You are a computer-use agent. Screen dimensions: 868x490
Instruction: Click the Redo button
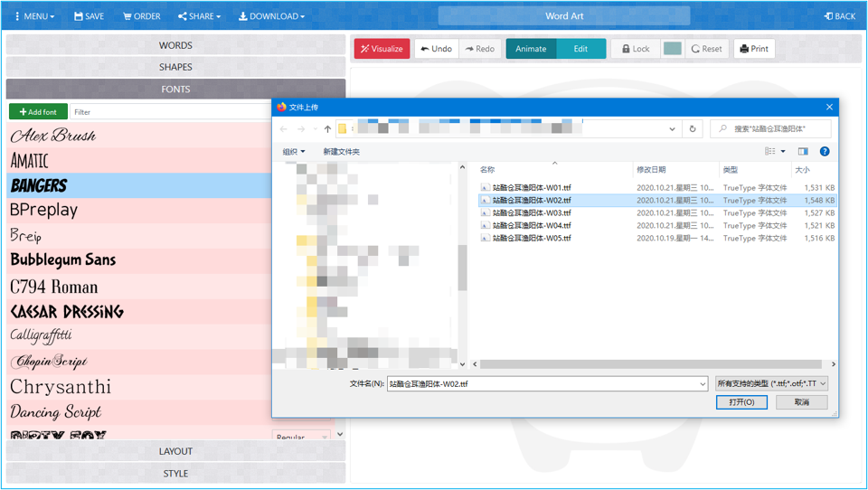(480, 49)
